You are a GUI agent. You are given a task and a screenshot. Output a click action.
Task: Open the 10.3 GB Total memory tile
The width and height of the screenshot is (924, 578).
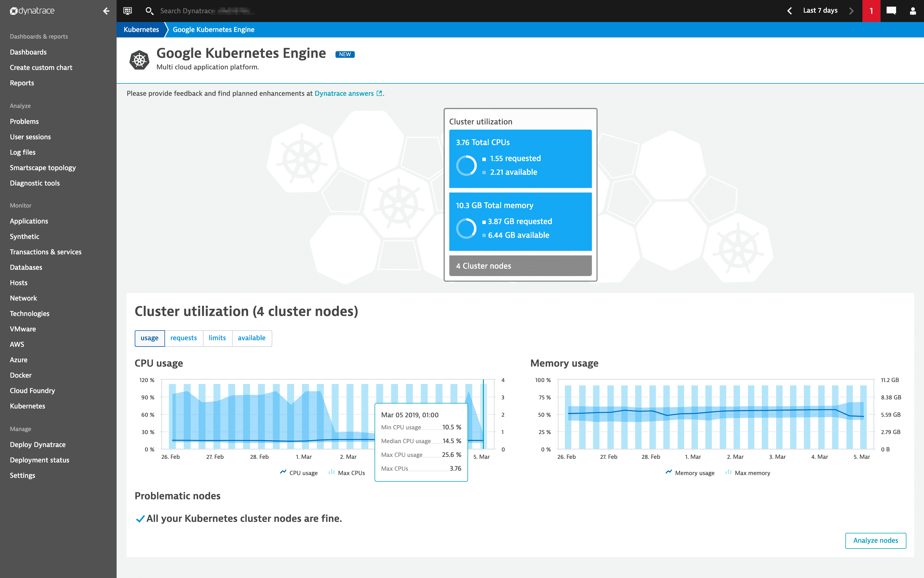click(x=520, y=222)
